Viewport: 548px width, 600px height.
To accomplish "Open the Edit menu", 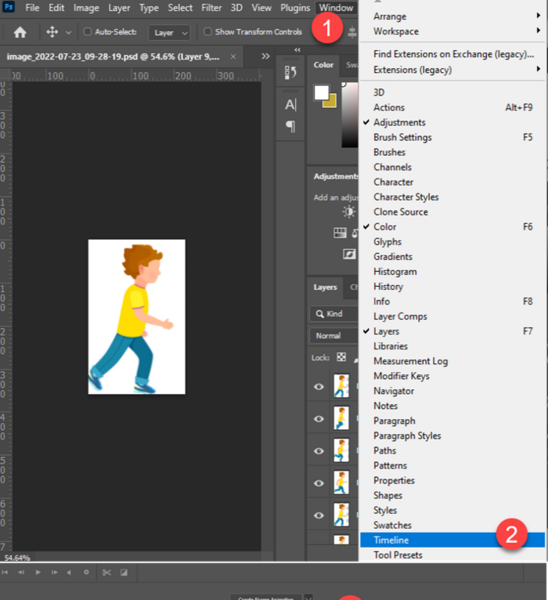I will 56,8.
